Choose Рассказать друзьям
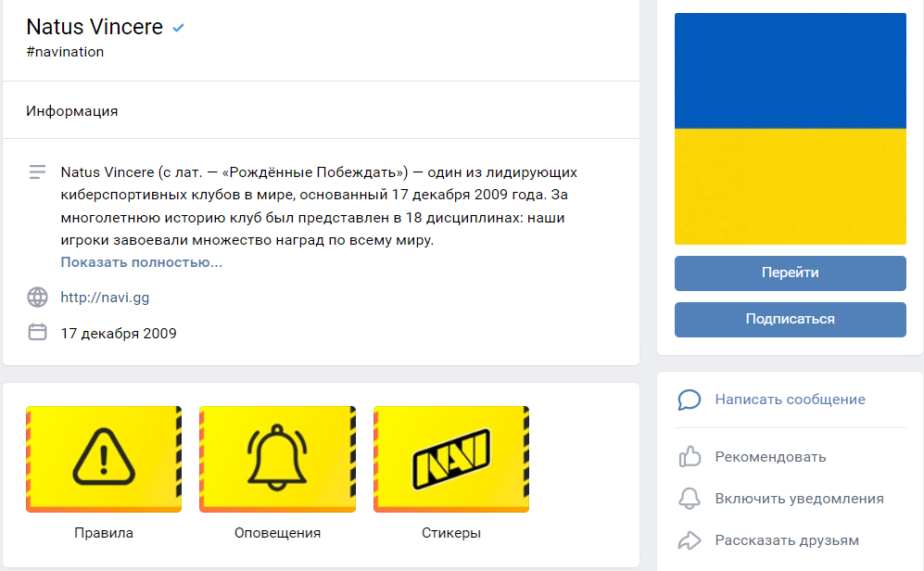The image size is (924, 571). coord(787,540)
